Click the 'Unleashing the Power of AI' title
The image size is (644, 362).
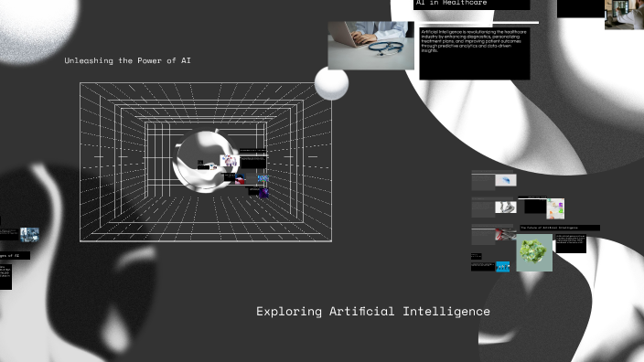click(x=127, y=60)
